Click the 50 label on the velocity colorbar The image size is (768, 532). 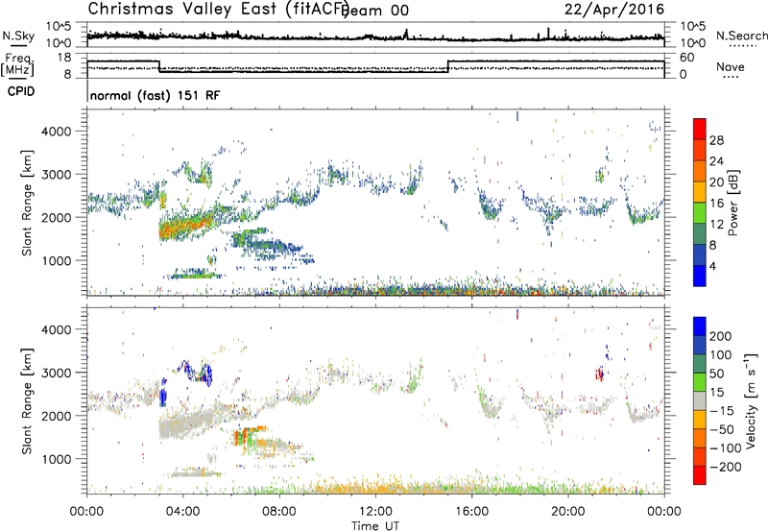coord(716,374)
